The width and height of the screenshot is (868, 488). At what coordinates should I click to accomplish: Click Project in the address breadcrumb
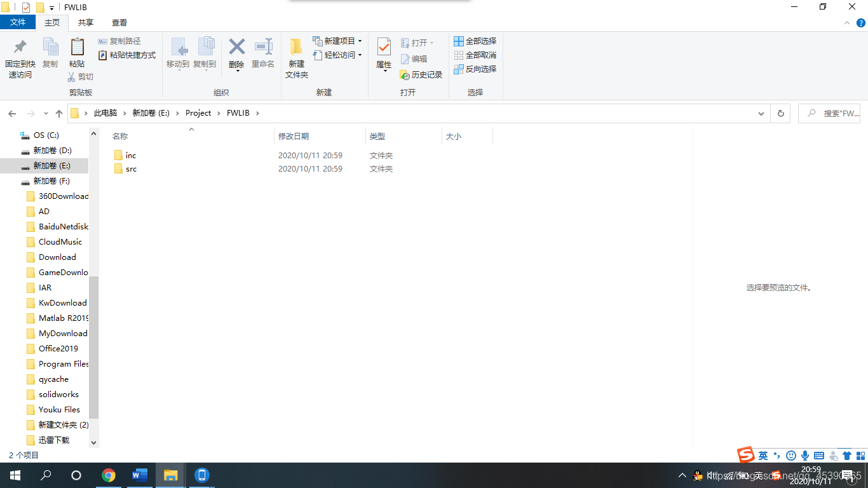tap(198, 113)
